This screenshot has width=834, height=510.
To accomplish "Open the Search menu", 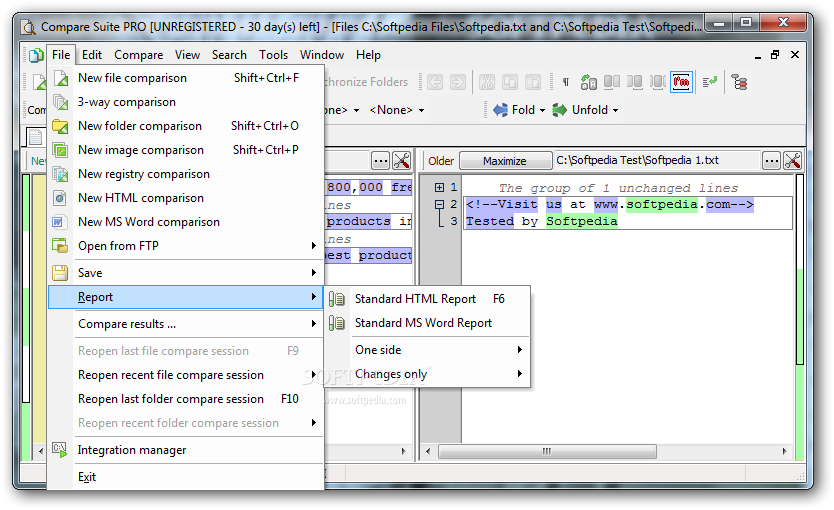I will pos(229,55).
